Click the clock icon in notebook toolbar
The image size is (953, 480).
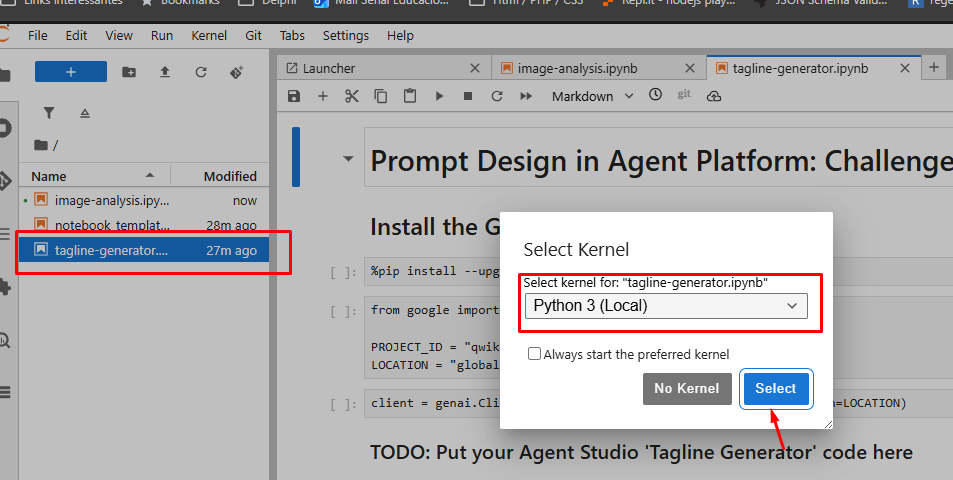(655, 95)
